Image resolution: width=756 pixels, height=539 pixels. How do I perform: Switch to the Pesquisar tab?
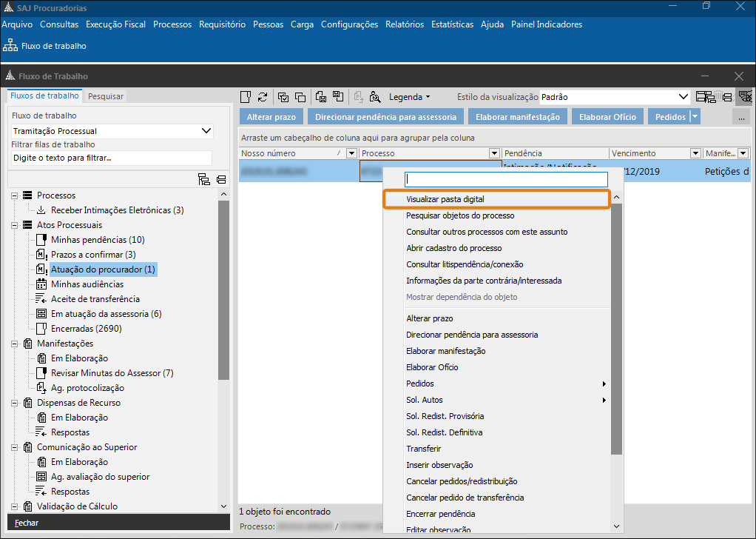tap(106, 96)
